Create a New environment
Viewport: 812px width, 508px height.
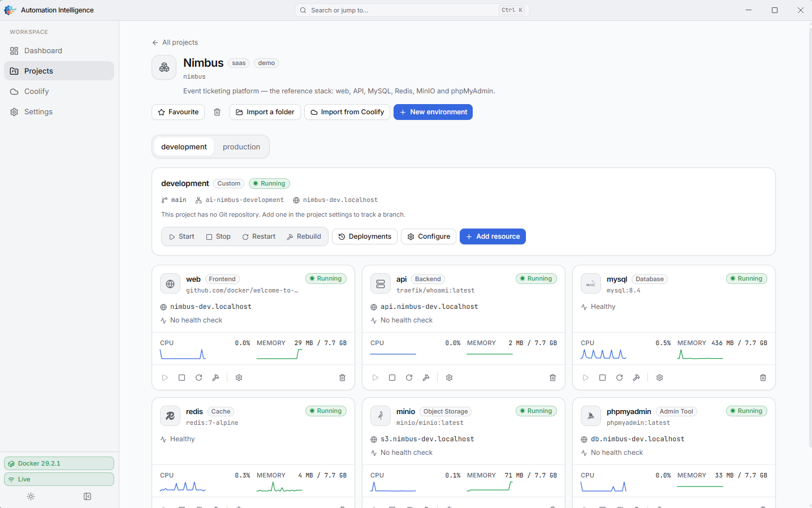[x=433, y=112]
